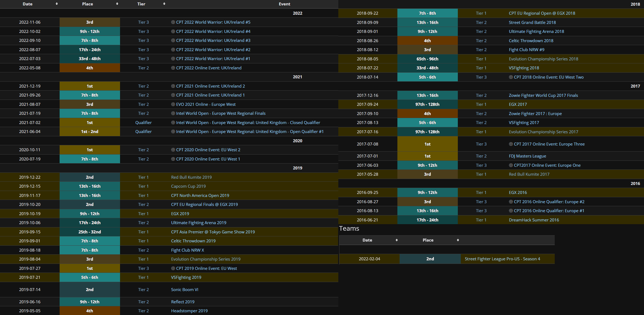Open the Capcom Cup 2019 event link
Screen dimensions: 644x315
[x=188, y=186]
